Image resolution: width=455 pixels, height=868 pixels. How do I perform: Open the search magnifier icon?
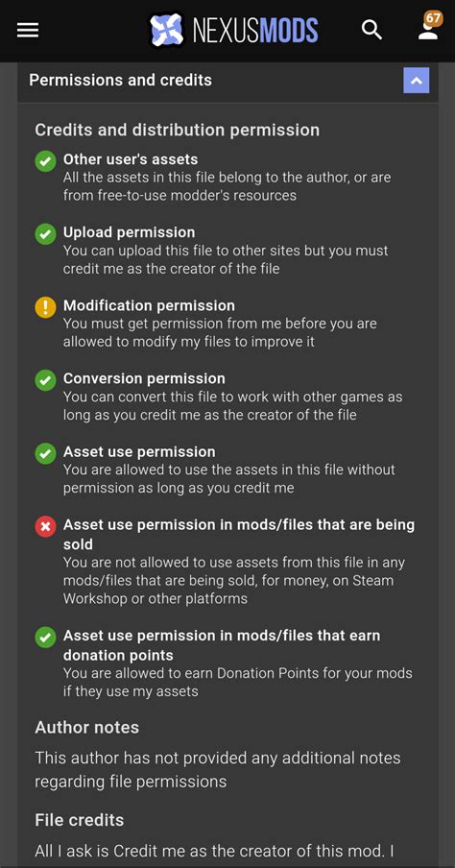[371, 30]
